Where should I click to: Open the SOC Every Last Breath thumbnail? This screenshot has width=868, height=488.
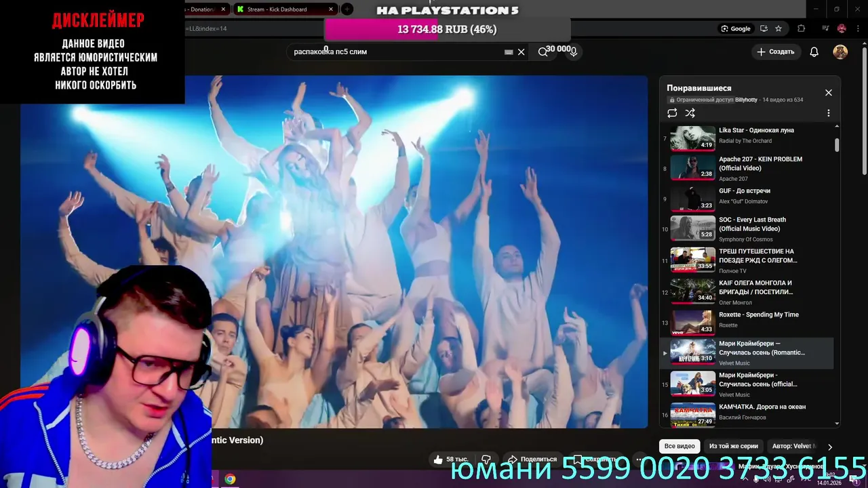(693, 228)
